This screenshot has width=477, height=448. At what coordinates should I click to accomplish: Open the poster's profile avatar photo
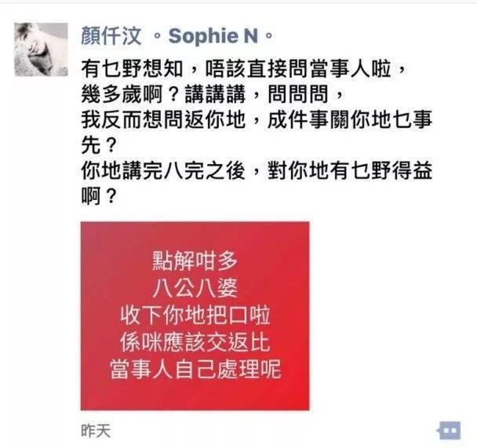[41, 49]
